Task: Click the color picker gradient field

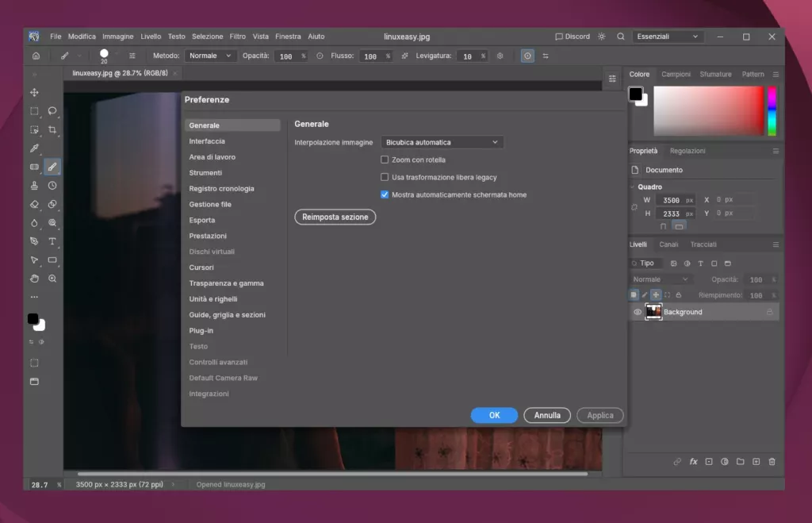Action: coord(708,111)
